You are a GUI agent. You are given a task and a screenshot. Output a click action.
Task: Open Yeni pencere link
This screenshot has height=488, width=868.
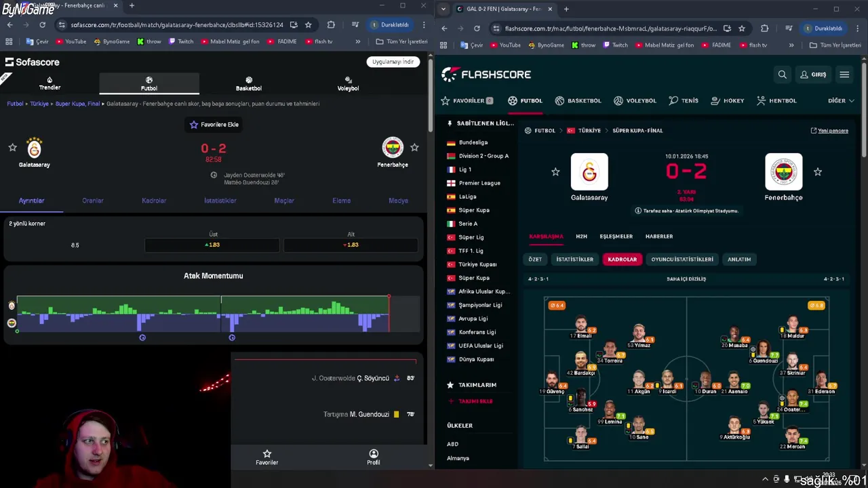pyautogui.click(x=829, y=131)
